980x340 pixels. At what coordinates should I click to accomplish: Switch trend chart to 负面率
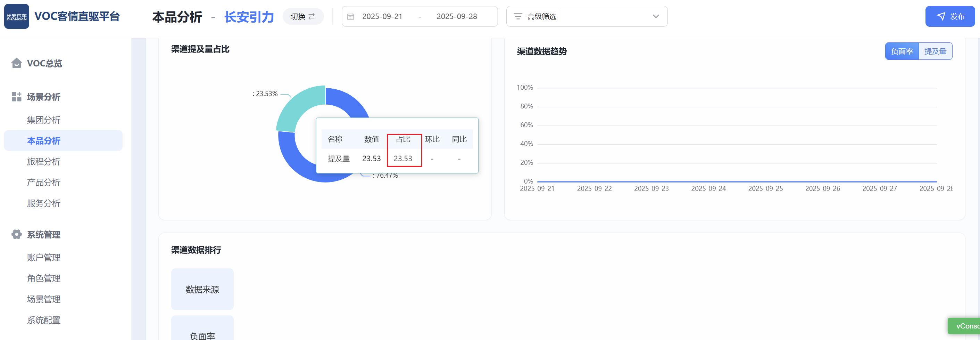[x=901, y=51]
